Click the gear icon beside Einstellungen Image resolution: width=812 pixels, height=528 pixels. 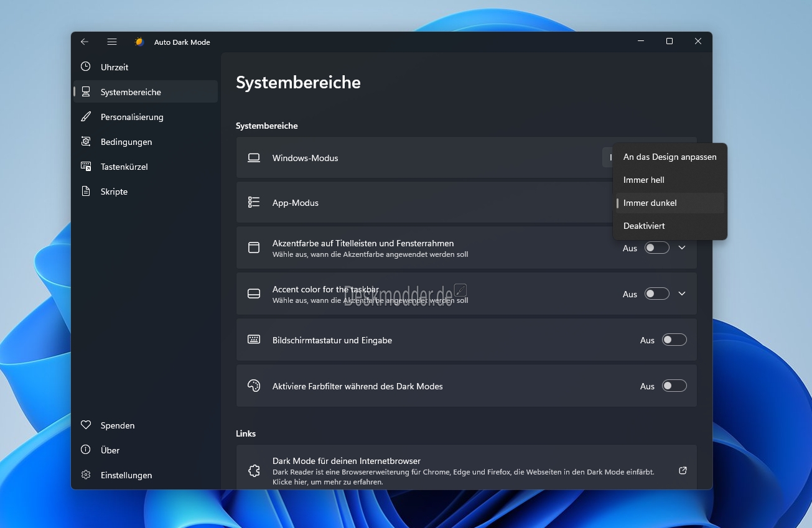[x=86, y=475]
